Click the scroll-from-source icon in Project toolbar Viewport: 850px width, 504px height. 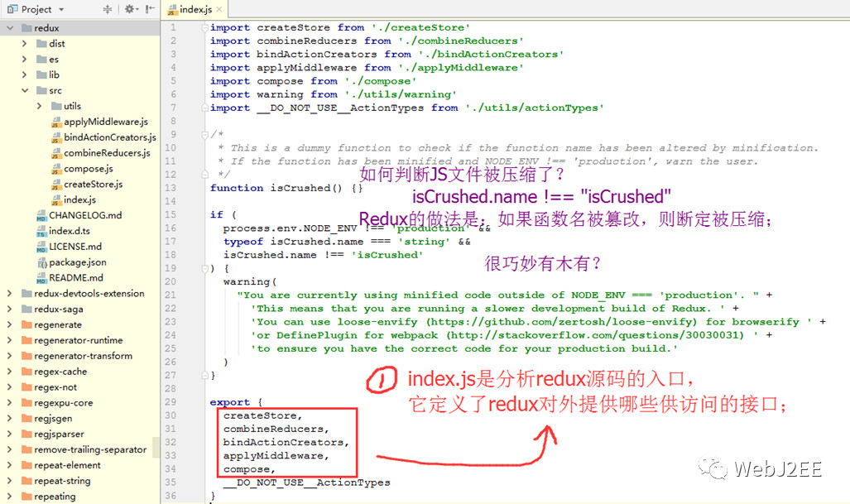tap(108, 9)
